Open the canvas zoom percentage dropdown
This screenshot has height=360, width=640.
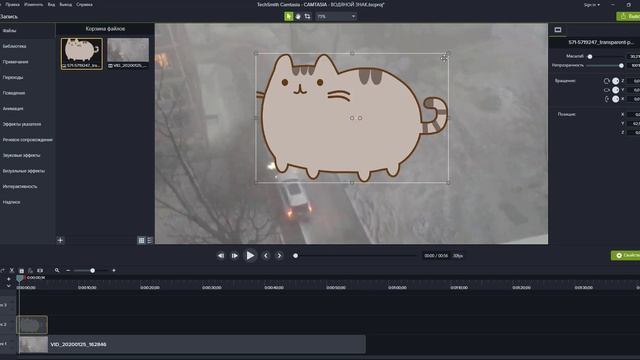tap(336, 16)
